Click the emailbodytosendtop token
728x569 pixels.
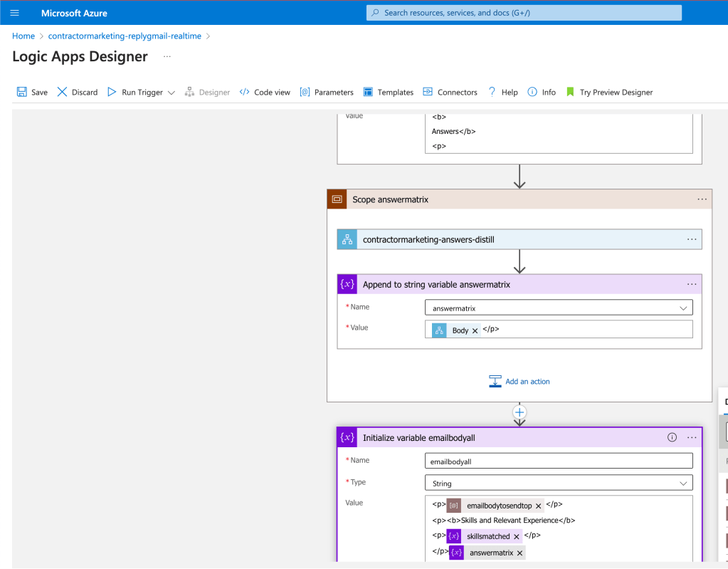coord(495,506)
